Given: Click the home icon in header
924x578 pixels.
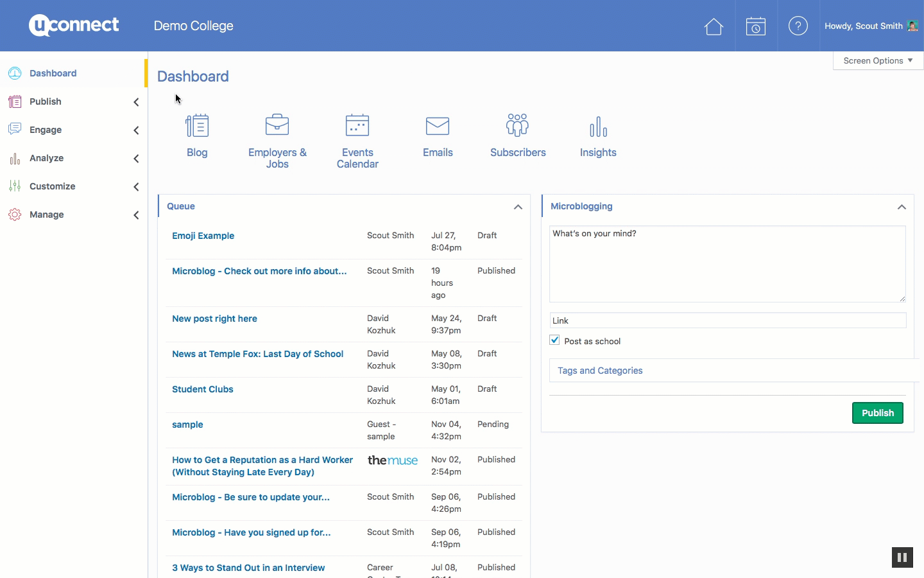Looking at the screenshot, I should pos(714,26).
